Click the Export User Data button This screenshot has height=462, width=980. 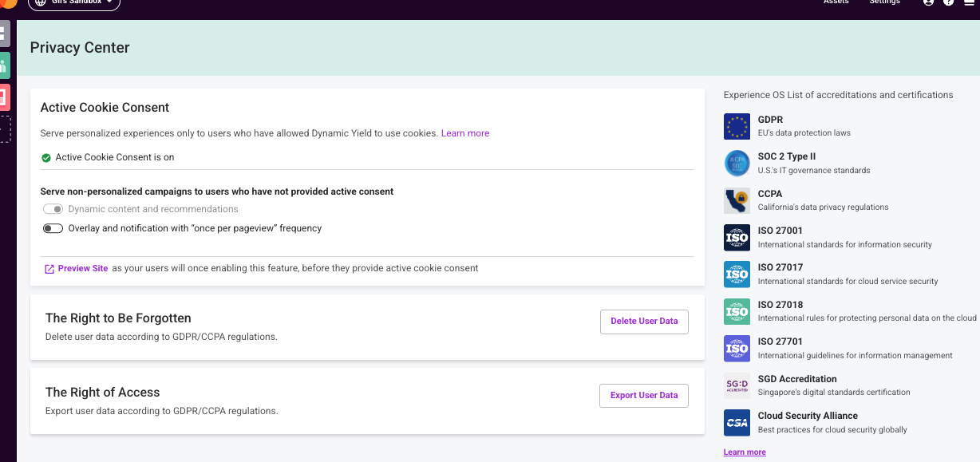click(644, 396)
